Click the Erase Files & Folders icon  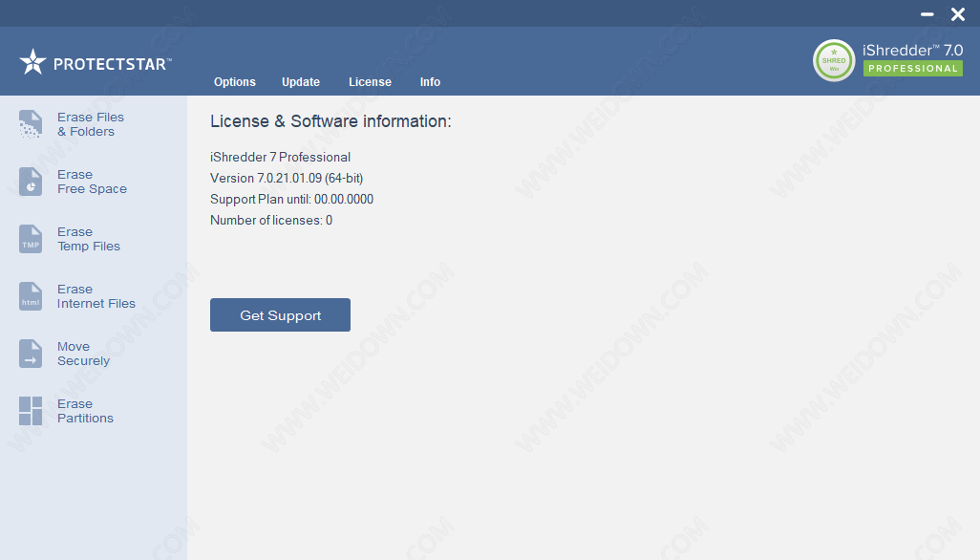(x=31, y=124)
